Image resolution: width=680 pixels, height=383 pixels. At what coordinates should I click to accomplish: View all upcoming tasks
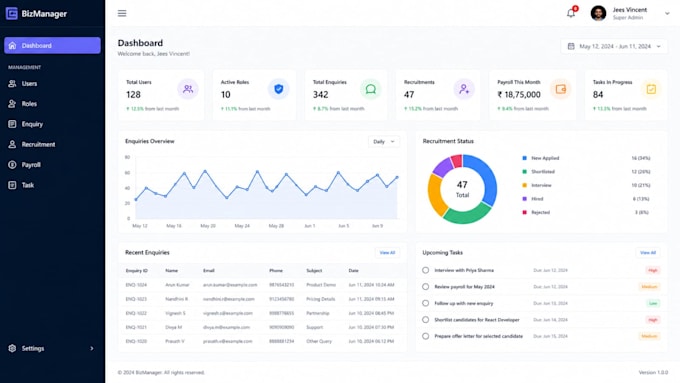tap(648, 252)
